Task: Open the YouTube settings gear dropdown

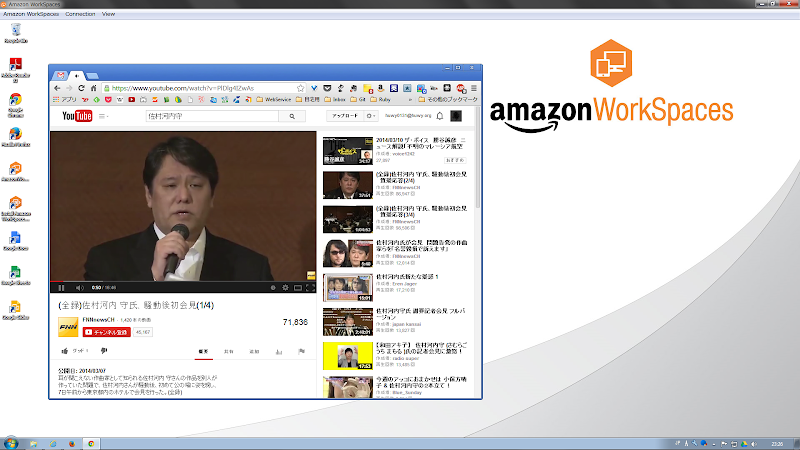Action: pos(371,116)
